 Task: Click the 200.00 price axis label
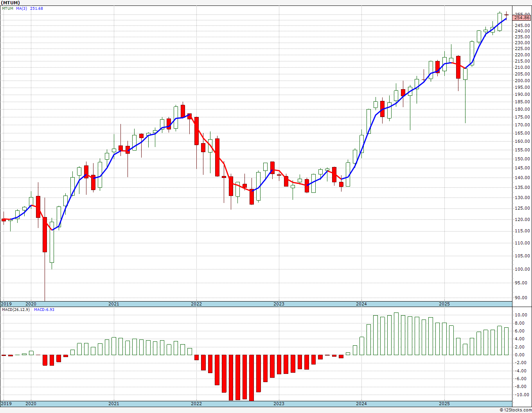click(522, 81)
